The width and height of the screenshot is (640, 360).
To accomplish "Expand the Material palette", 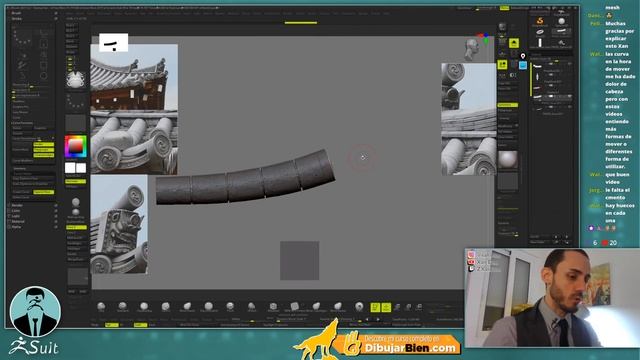I will pos(18,221).
